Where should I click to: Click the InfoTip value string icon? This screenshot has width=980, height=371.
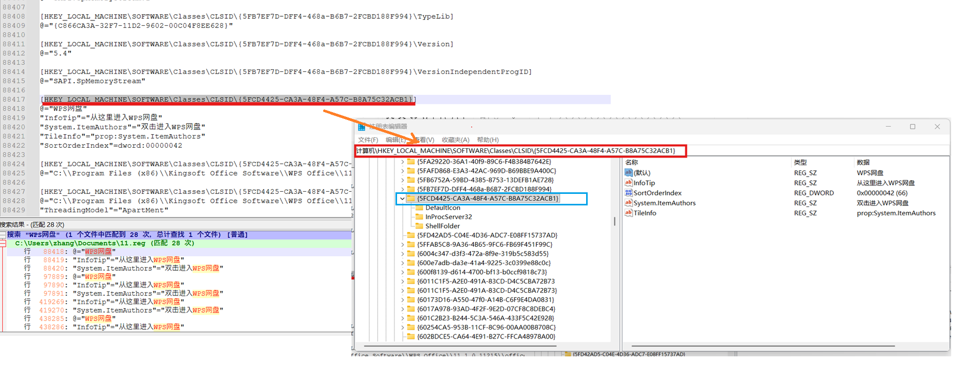[x=629, y=182]
